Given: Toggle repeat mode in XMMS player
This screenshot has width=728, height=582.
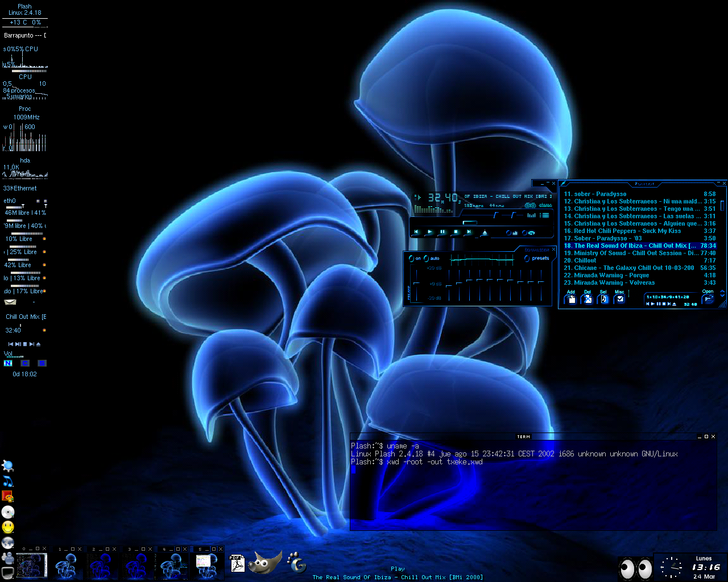Looking at the screenshot, I should point(530,232).
